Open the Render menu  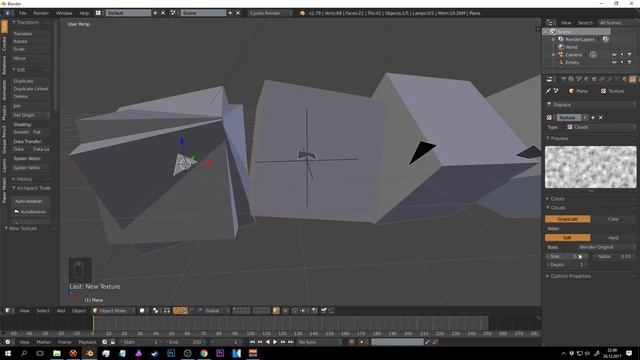pos(41,13)
